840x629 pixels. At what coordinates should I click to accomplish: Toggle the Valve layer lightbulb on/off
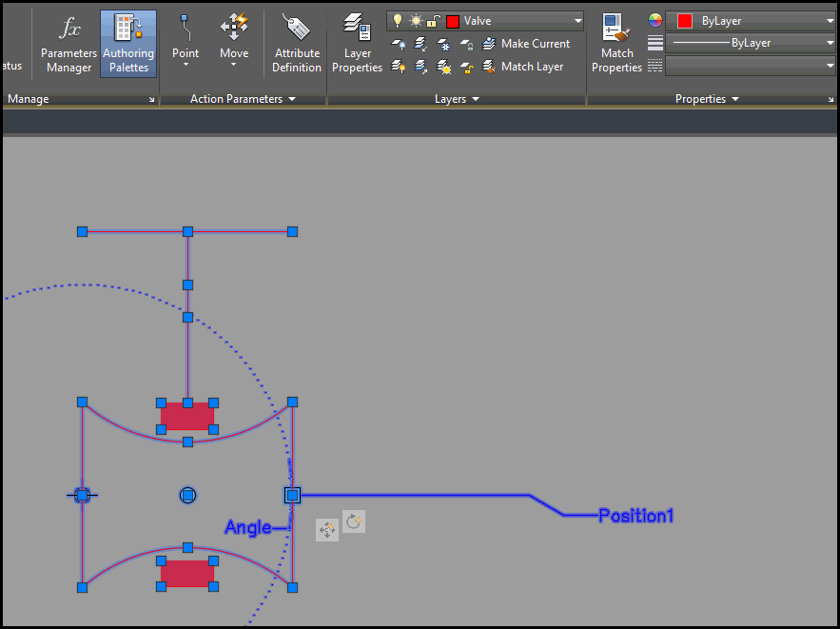pos(398,21)
